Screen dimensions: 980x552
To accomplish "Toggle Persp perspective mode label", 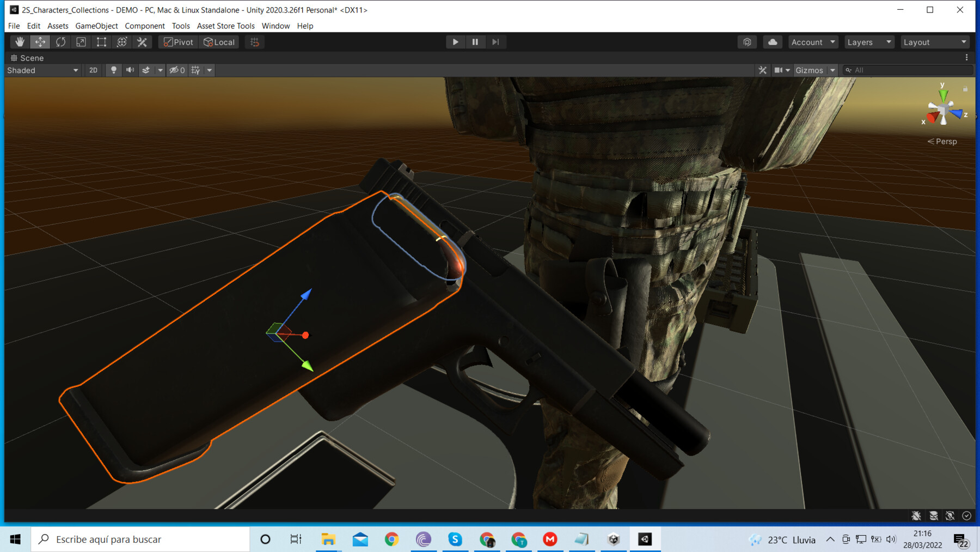I will tap(942, 141).
